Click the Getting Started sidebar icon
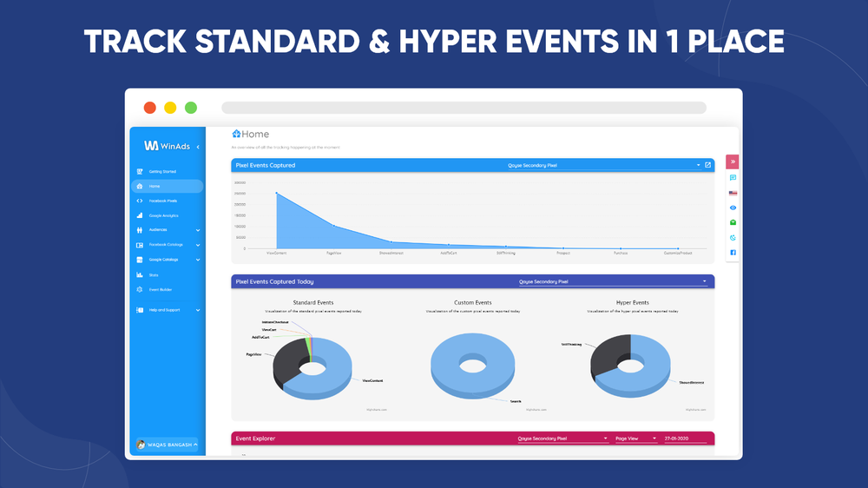The height and width of the screenshot is (488, 868). pos(140,172)
